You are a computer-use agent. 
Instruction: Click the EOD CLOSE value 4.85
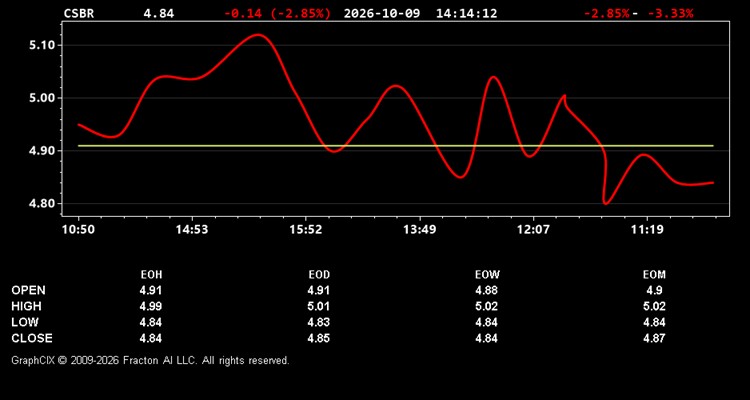tap(319, 338)
